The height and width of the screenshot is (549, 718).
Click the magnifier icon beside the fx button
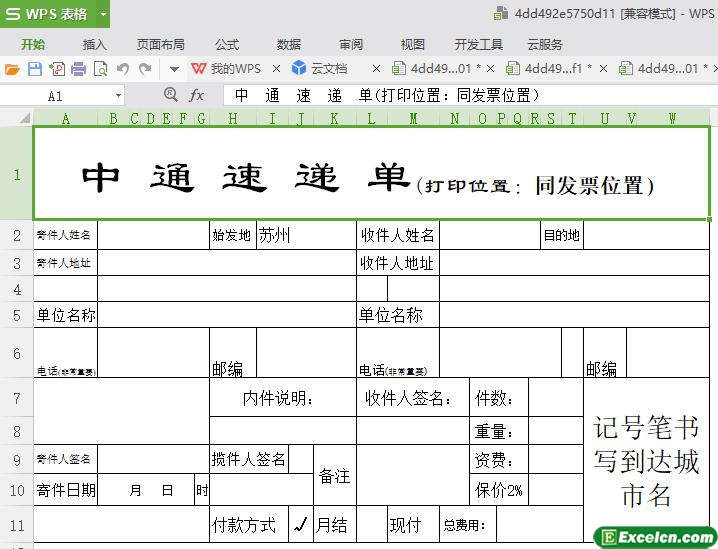click(170, 95)
